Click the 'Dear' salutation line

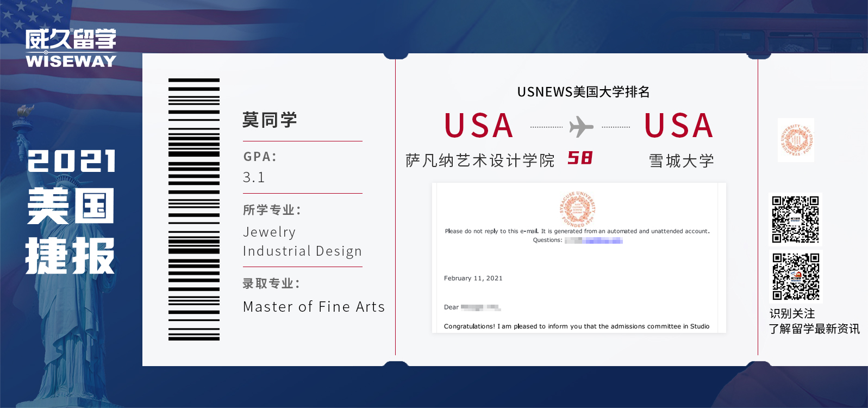tap(472, 307)
